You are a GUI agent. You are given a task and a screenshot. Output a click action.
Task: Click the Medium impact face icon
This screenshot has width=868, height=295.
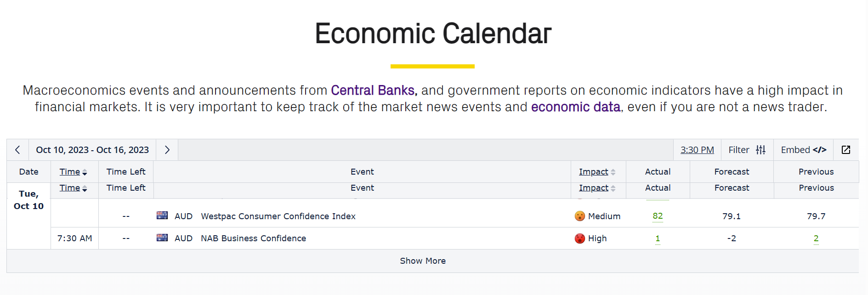(x=580, y=216)
